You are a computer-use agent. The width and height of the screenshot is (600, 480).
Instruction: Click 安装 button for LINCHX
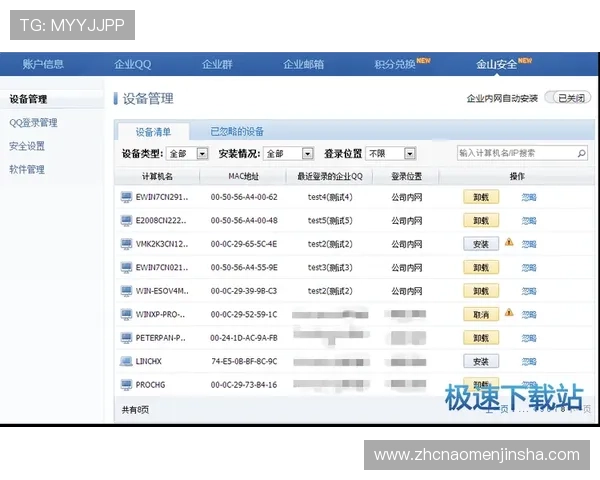(x=481, y=361)
